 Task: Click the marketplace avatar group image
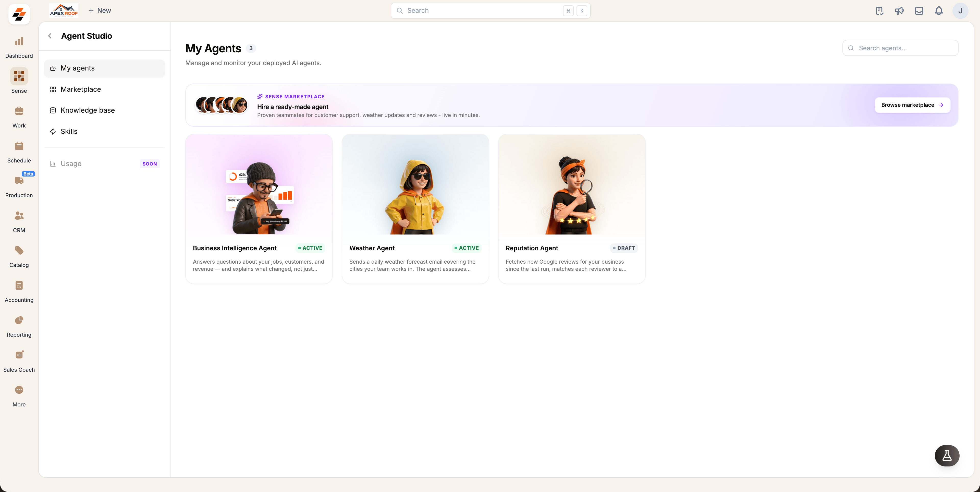(x=221, y=105)
